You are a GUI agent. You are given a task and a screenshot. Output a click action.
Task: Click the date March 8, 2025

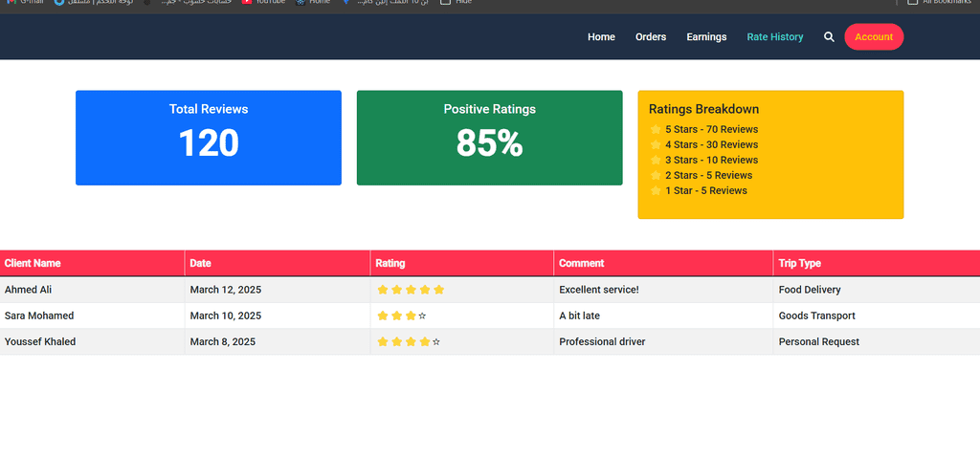coord(222,341)
